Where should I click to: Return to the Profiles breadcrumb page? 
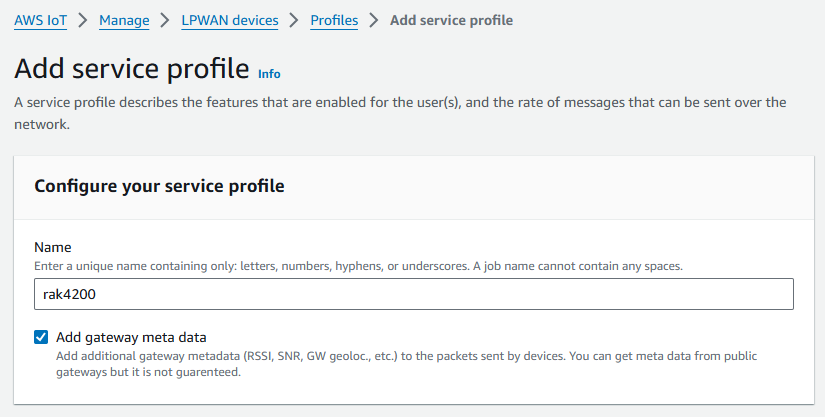[x=334, y=21]
